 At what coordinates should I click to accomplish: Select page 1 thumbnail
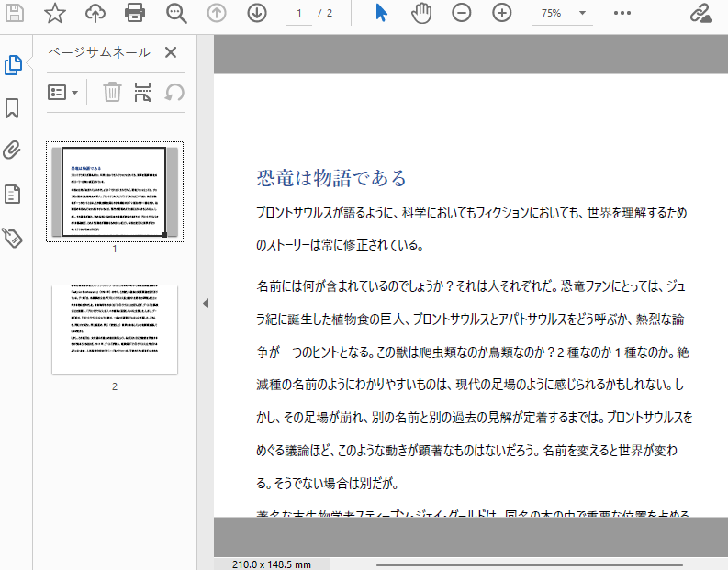point(115,192)
